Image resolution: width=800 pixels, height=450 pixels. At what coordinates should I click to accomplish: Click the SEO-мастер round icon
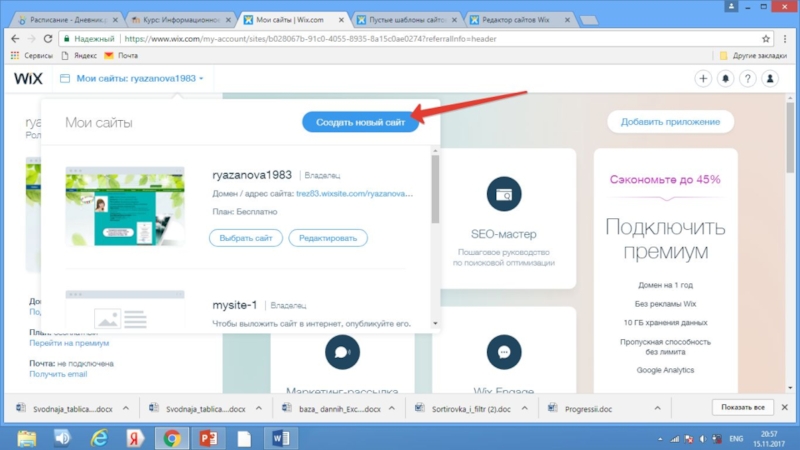pos(504,195)
